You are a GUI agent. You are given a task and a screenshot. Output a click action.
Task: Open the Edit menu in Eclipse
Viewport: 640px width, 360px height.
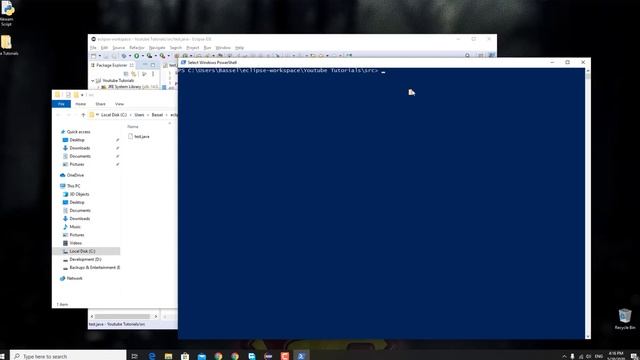(x=104, y=48)
